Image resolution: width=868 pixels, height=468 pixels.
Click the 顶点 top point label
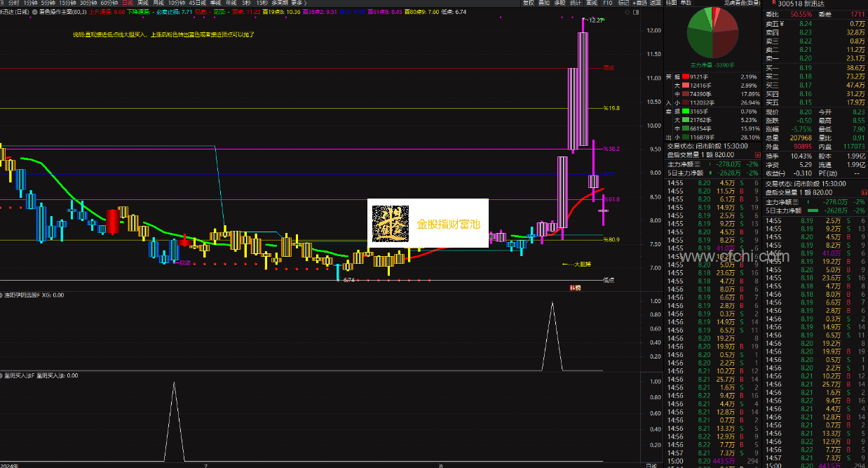pyautogui.click(x=609, y=68)
